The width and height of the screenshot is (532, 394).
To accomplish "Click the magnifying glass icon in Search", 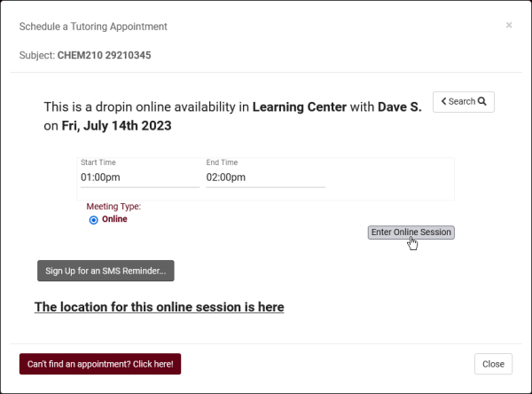I will point(482,101).
